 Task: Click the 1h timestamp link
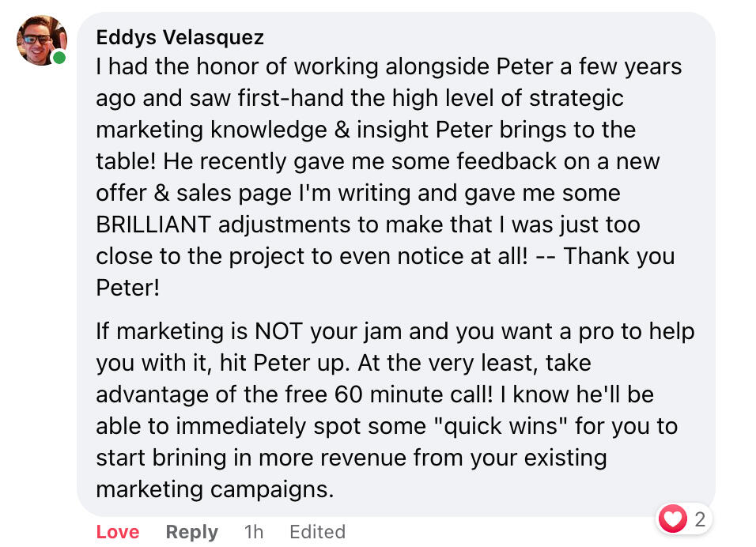254,532
